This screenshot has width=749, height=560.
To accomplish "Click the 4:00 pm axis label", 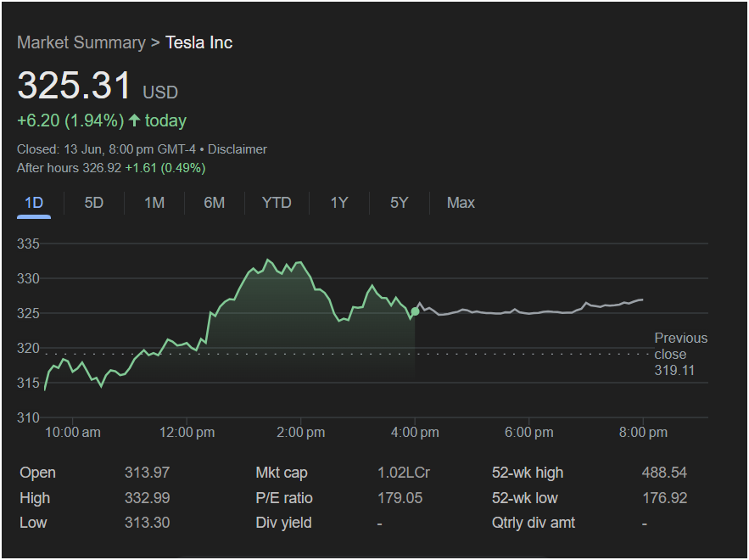I will point(415,433).
